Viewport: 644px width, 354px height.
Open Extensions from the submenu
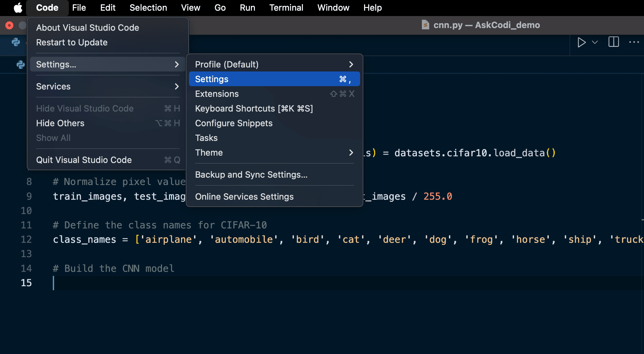pyautogui.click(x=274, y=94)
